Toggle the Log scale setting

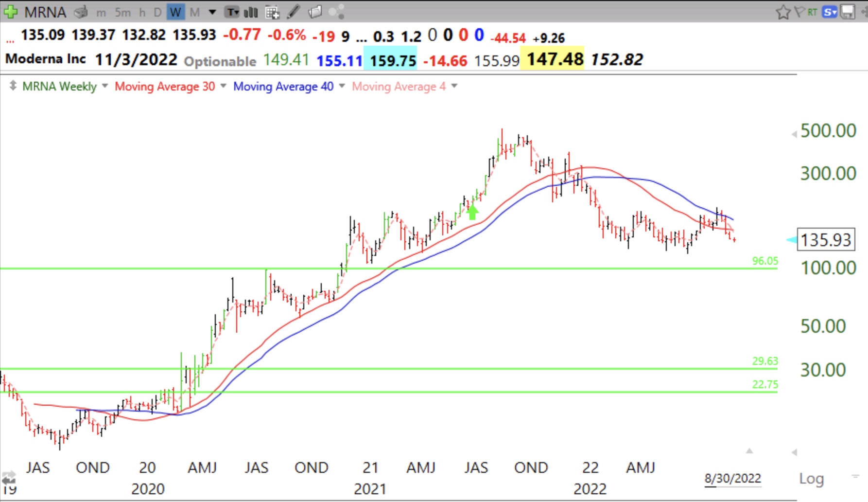(x=812, y=479)
